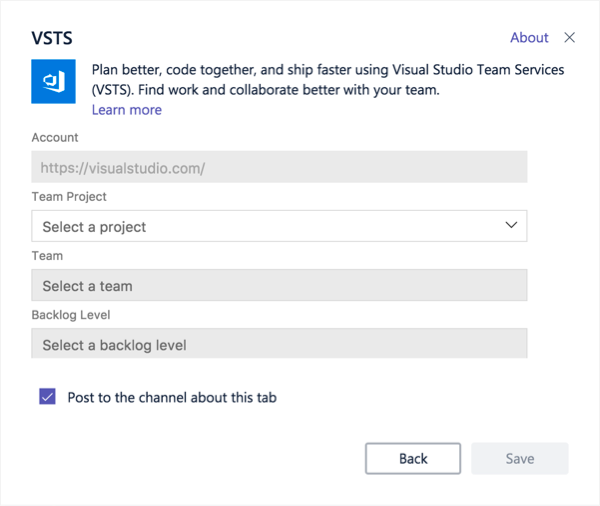Viewport: 600px width, 506px height.
Task: Click the VSTS dialog title
Action: tap(52, 38)
